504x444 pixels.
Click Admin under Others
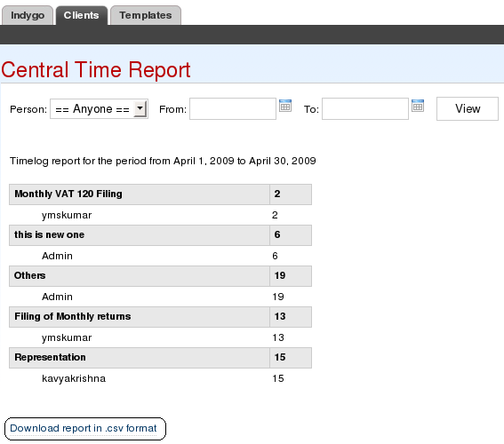tap(57, 297)
